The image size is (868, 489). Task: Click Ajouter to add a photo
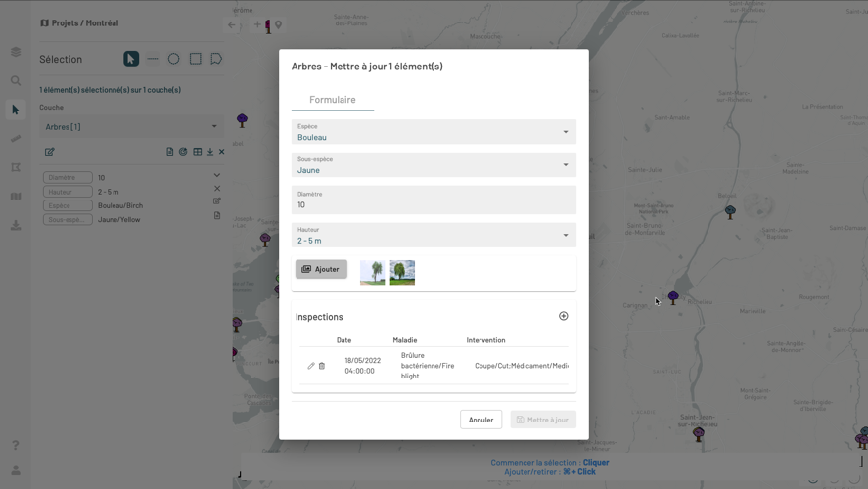tap(321, 269)
